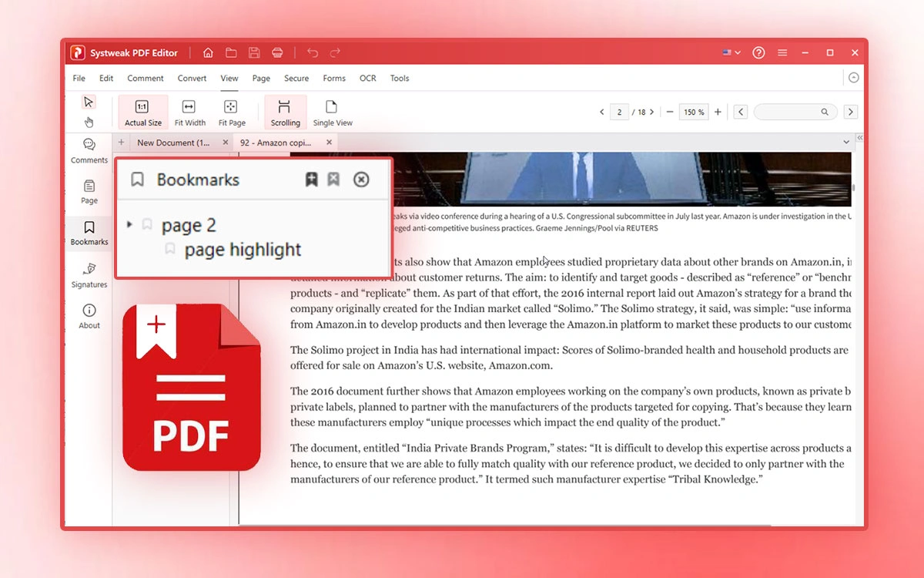Open Page sidebar panel
The height and width of the screenshot is (578, 924).
pyautogui.click(x=89, y=191)
